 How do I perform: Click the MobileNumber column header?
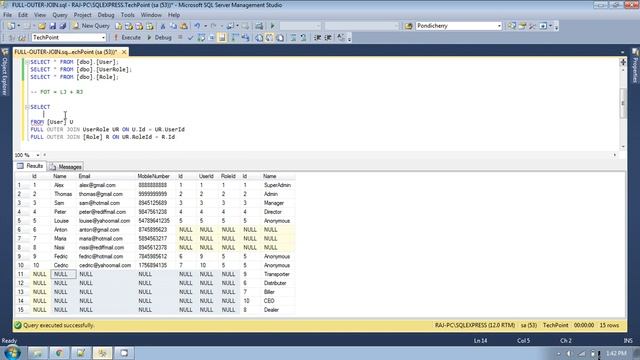point(156,176)
